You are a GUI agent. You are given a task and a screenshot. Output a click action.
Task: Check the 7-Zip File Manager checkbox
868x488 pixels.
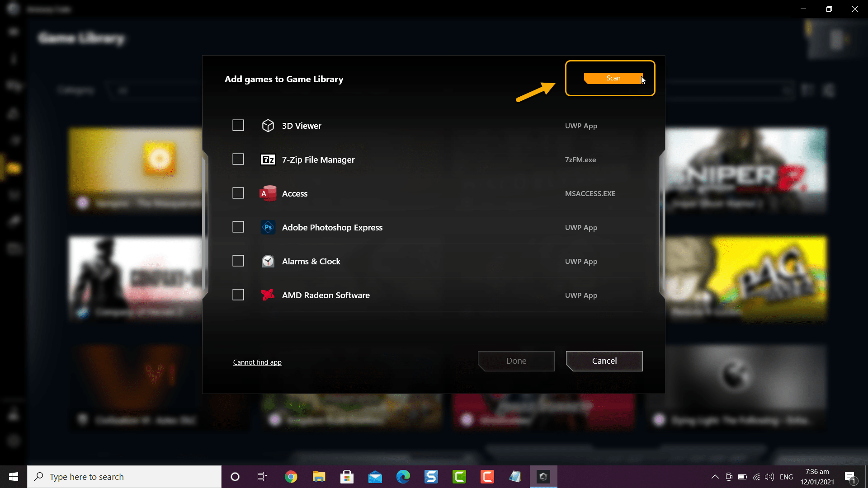(238, 159)
